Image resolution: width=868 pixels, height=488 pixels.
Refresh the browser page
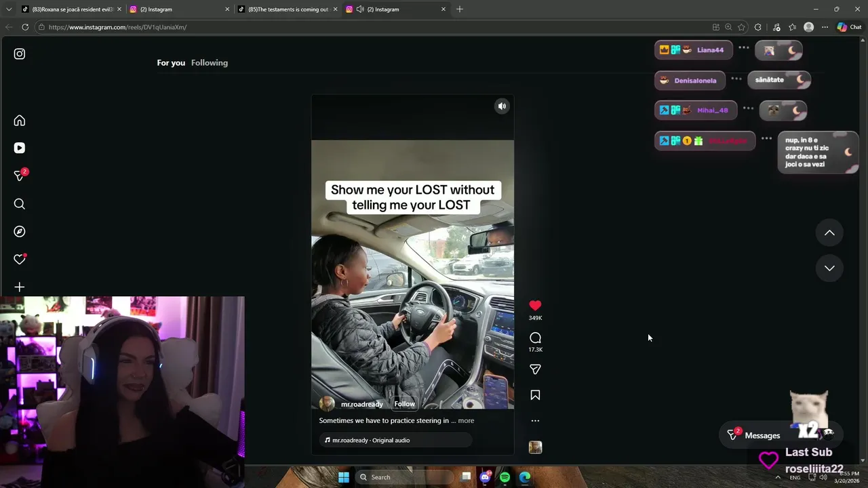coord(25,27)
